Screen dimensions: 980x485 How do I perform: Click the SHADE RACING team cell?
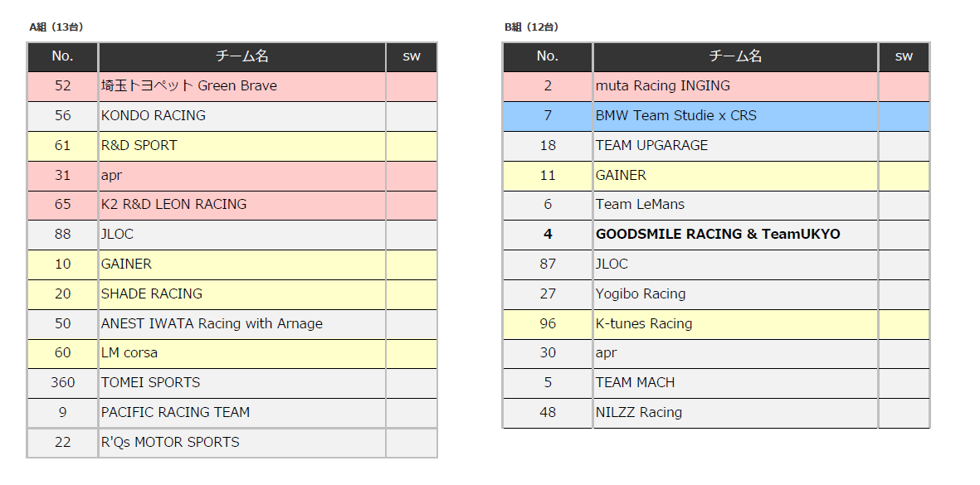pyautogui.click(x=152, y=294)
